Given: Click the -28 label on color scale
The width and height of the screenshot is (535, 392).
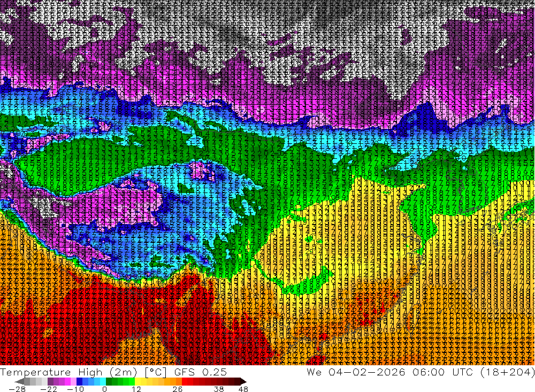Looking at the screenshot, I should click(x=17, y=389).
